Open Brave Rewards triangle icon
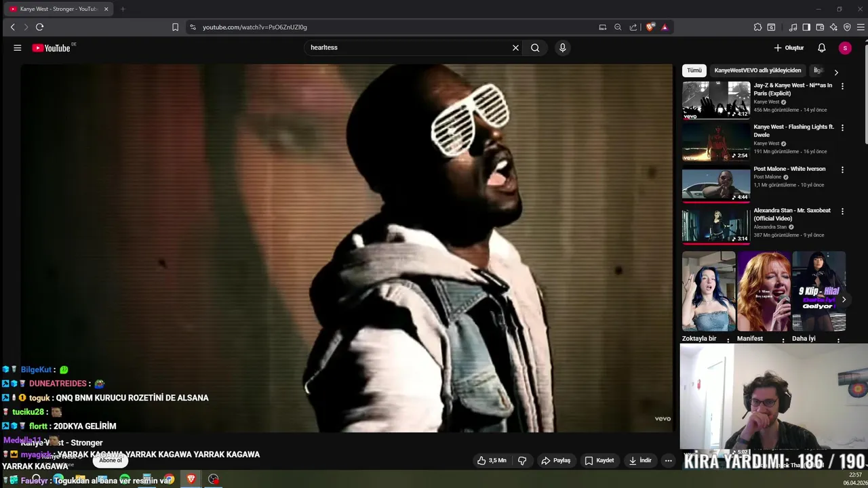Viewport: 868px width, 488px height. (x=665, y=27)
